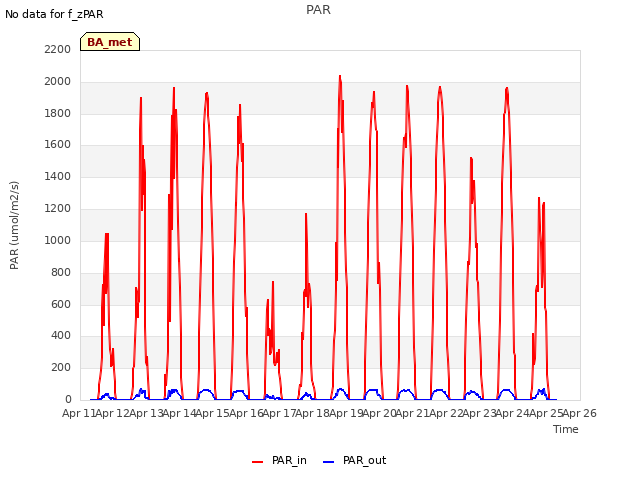Click the 1400 y-axis tick label
Image resolution: width=640 pixels, height=480 pixels.
coord(58,176)
